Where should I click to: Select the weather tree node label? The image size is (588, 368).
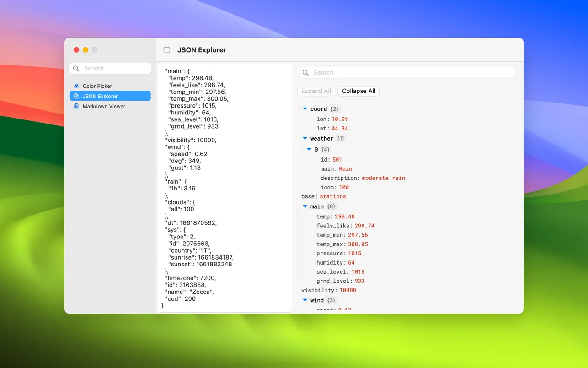click(x=322, y=138)
